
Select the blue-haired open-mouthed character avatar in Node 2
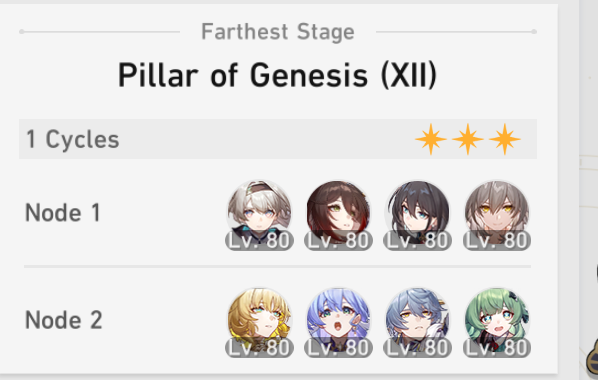tap(338, 320)
